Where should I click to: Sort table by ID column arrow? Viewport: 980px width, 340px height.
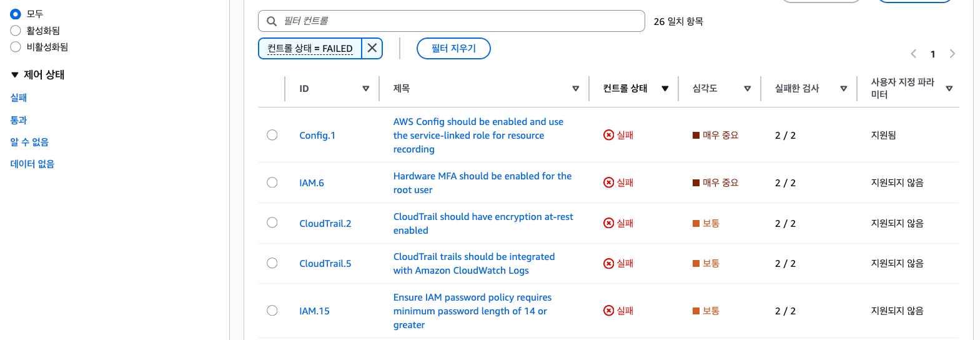tap(366, 89)
